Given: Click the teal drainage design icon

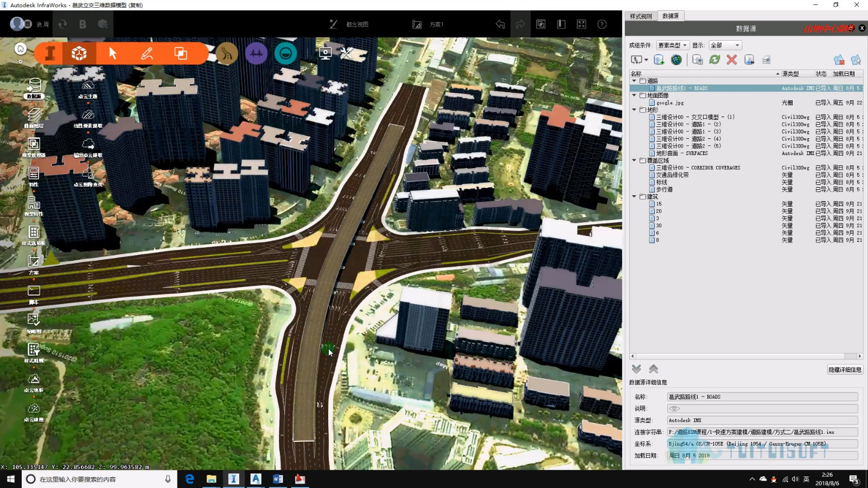Looking at the screenshot, I should pos(285,53).
